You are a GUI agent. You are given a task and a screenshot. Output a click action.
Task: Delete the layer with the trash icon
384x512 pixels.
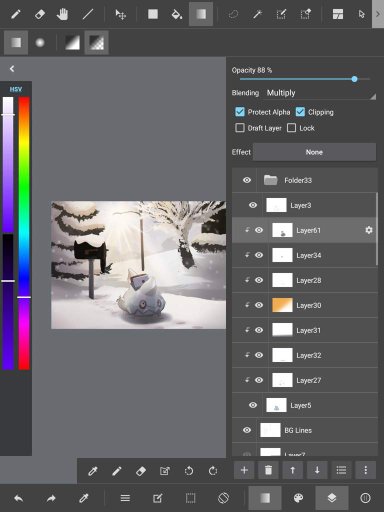[268, 470]
